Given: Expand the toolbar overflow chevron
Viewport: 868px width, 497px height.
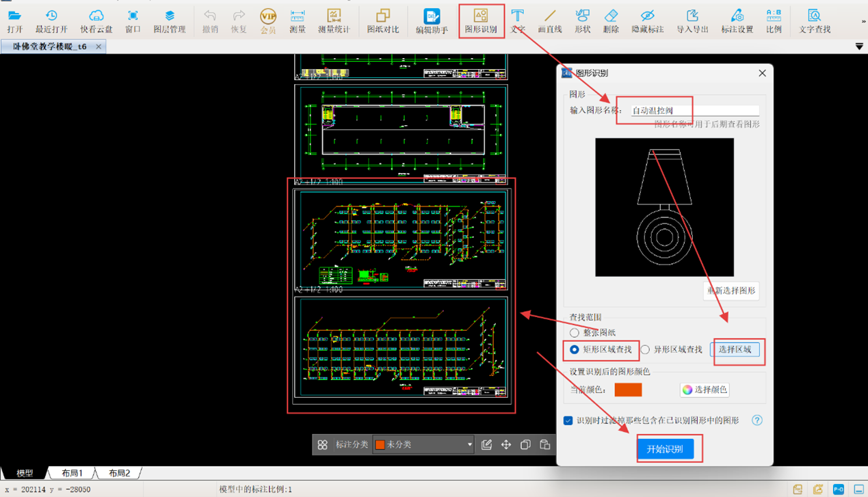Looking at the screenshot, I should tap(863, 21).
